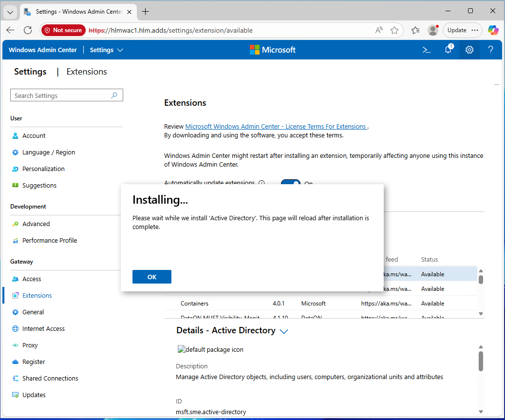Open License Terms For Extensions link
Viewport: 505px width, 420px height.
pyautogui.click(x=276, y=127)
